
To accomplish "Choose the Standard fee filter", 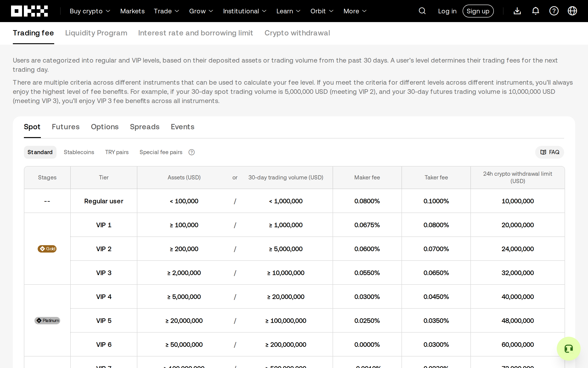I will [40, 152].
